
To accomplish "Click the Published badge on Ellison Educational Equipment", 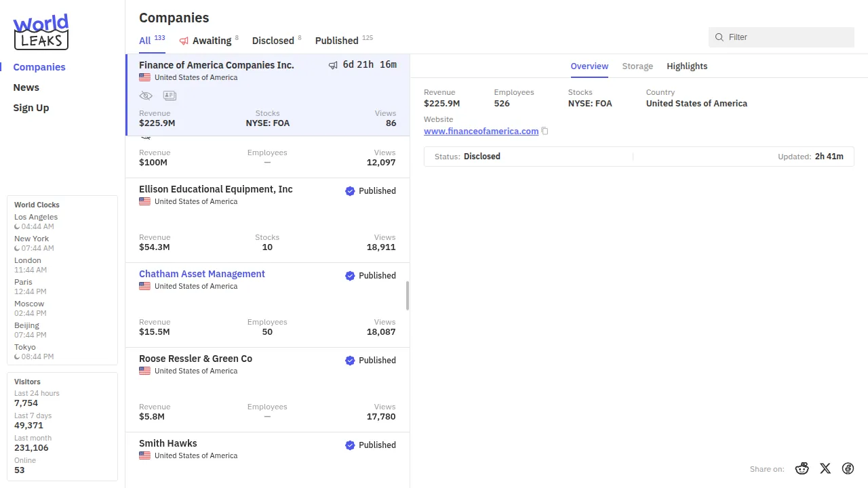I will click(x=370, y=191).
